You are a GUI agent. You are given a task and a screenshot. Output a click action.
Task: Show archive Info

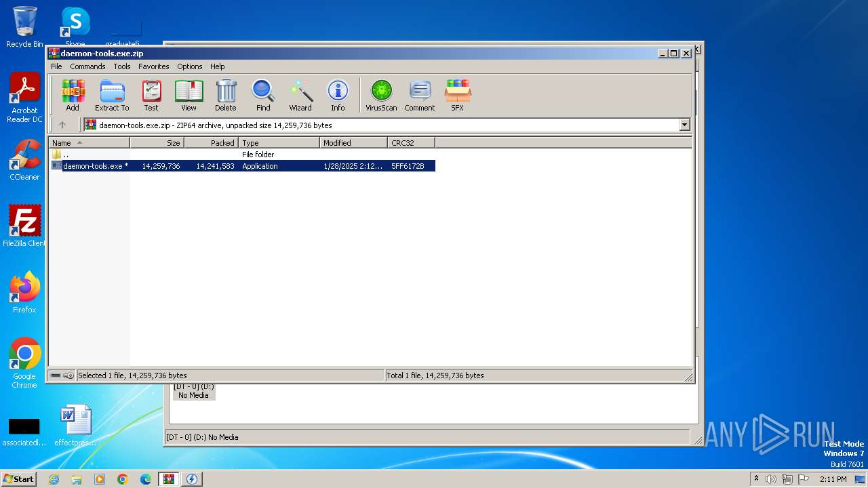tap(338, 95)
